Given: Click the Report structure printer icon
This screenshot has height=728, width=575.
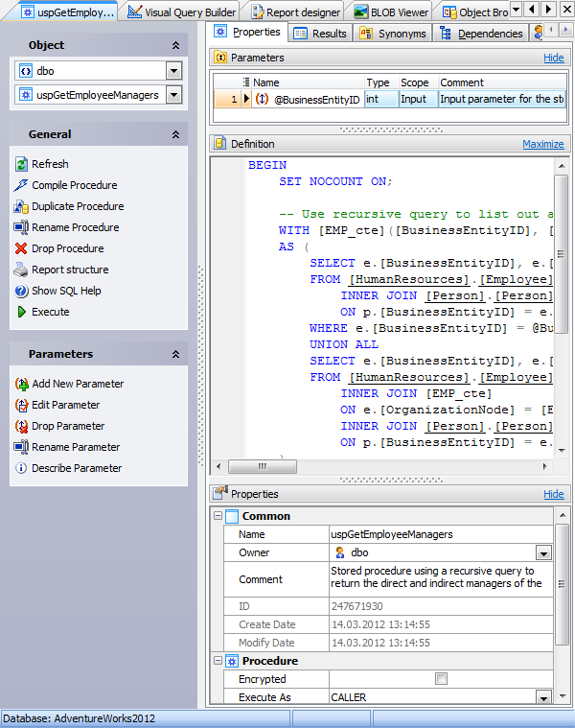Looking at the screenshot, I should pyautogui.click(x=22, y=270).
